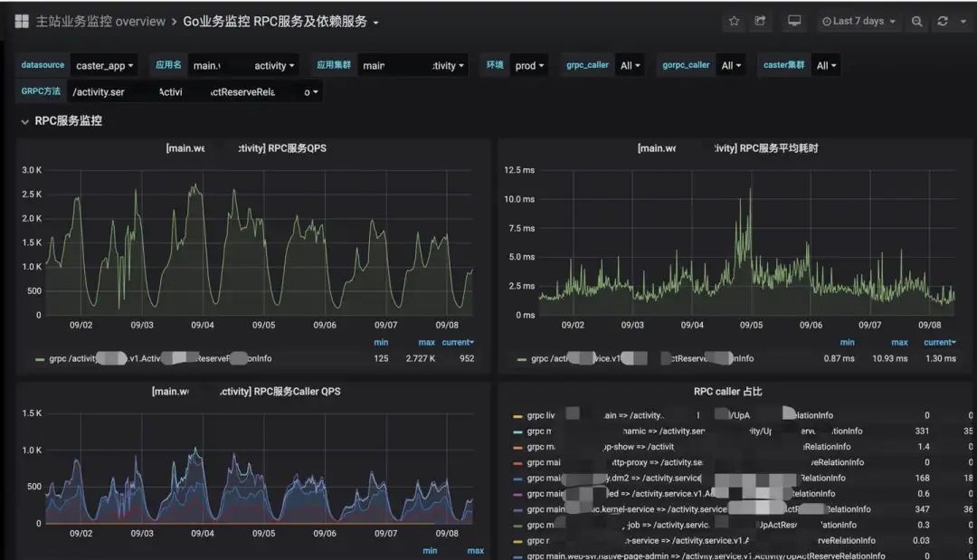Star this dashboard as favorite

click(734, 21)
